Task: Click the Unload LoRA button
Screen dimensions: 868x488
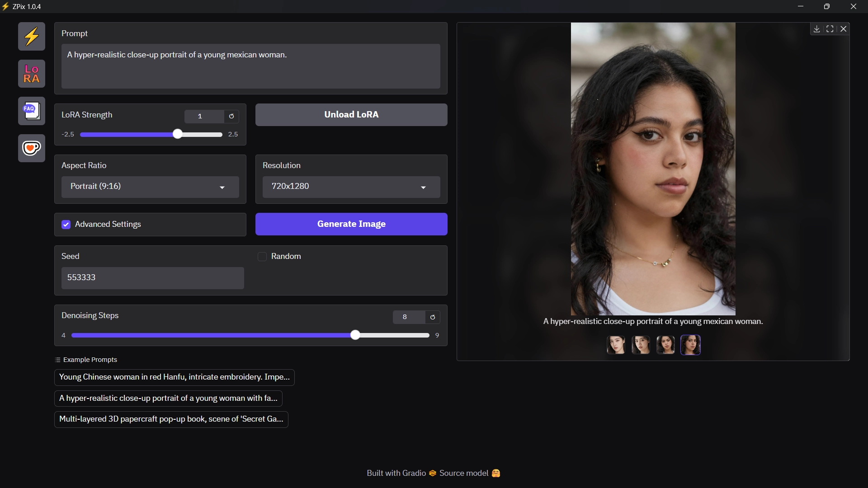Action: pyautogui.click(x=351, y=115)
